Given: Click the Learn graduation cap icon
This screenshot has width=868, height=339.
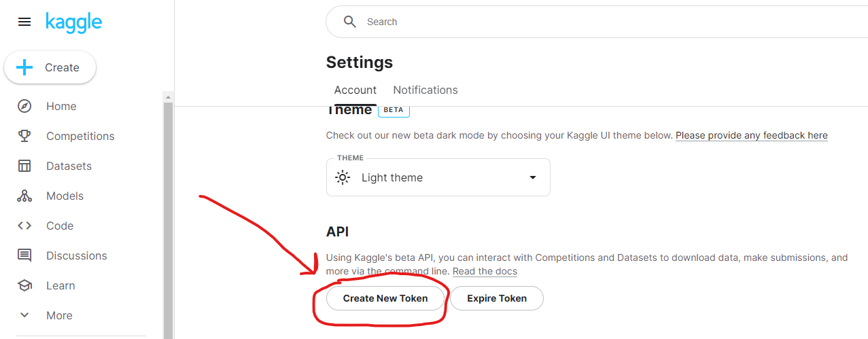Looking at the screenshot, I should point(24,285).
